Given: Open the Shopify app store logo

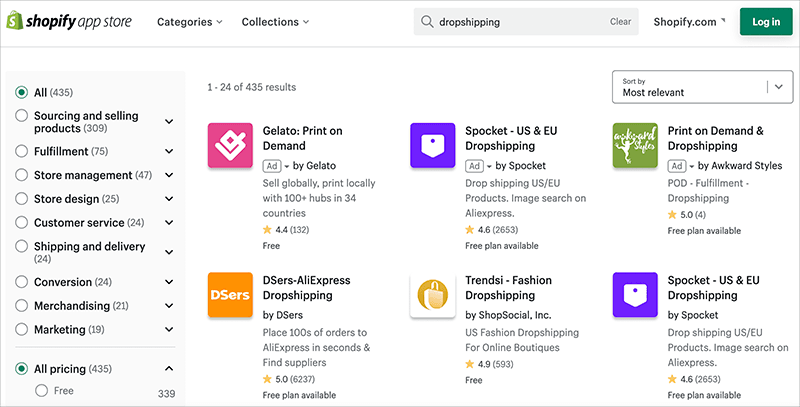Looking at the screenshot, I should [69, 21].
